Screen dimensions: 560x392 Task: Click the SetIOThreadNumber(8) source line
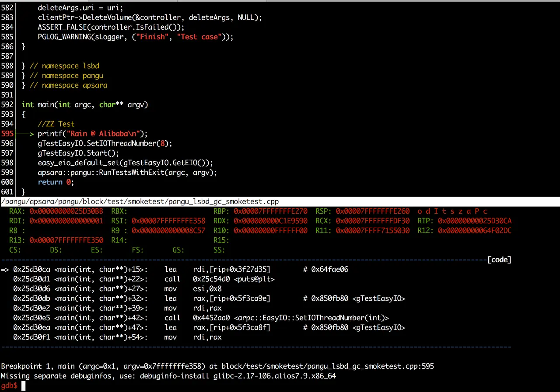105,143
